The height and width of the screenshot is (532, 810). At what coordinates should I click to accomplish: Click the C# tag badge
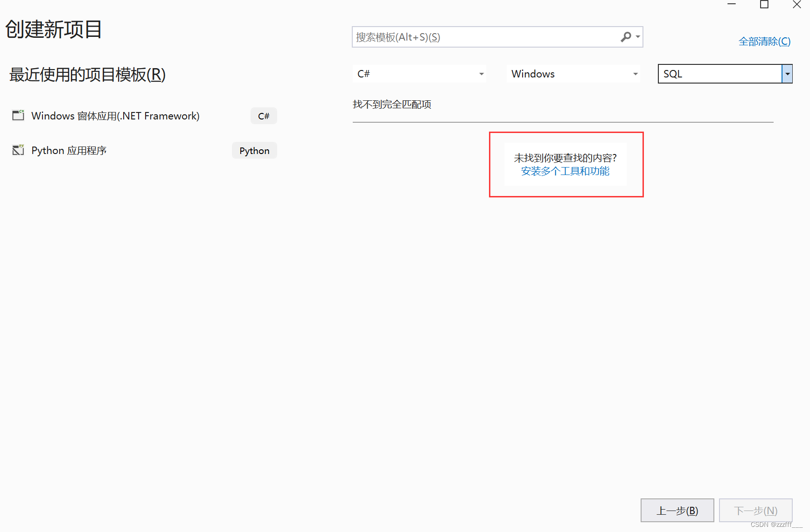pos(264,116)
